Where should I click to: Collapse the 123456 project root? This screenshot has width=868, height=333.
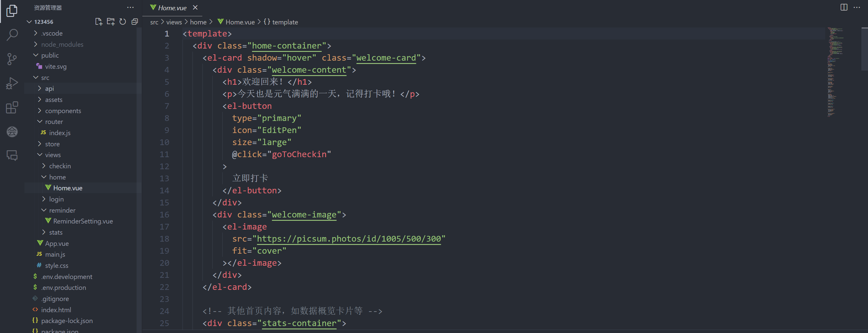pos(43,22)
